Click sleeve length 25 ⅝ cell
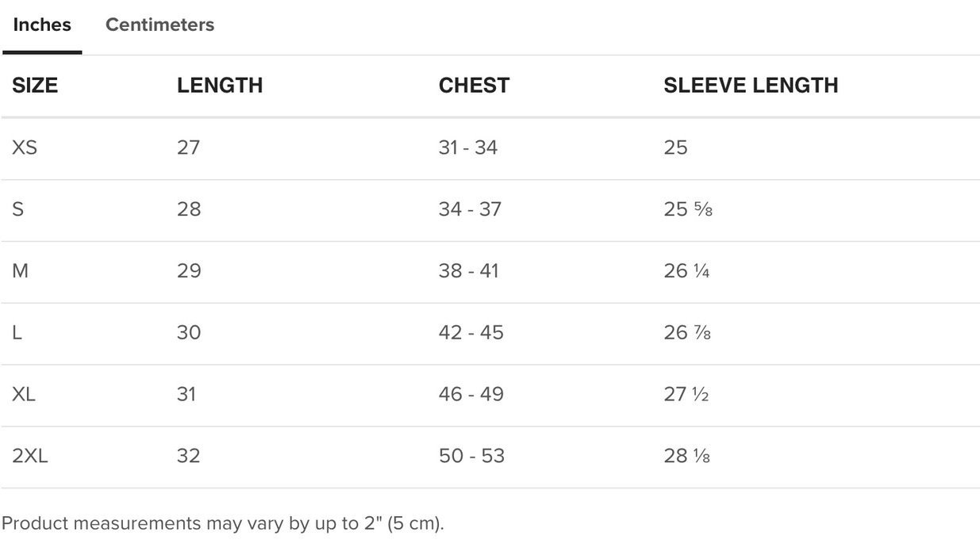Screen dimensions: 980x551 point(688,209)
